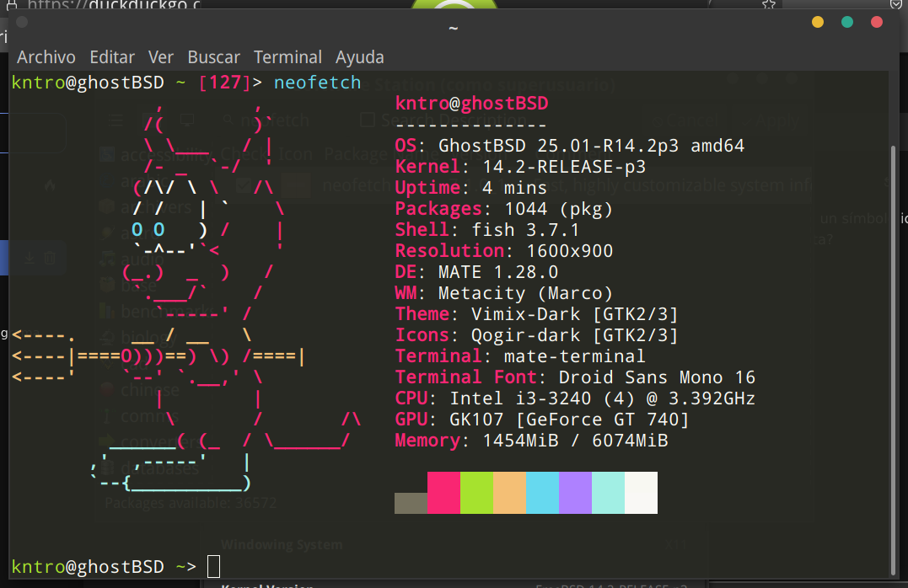Viewport: 908px width, 588px height.
Task: Click the 'Resolution: 1600x900' line
Action: (x=504, y=250)
